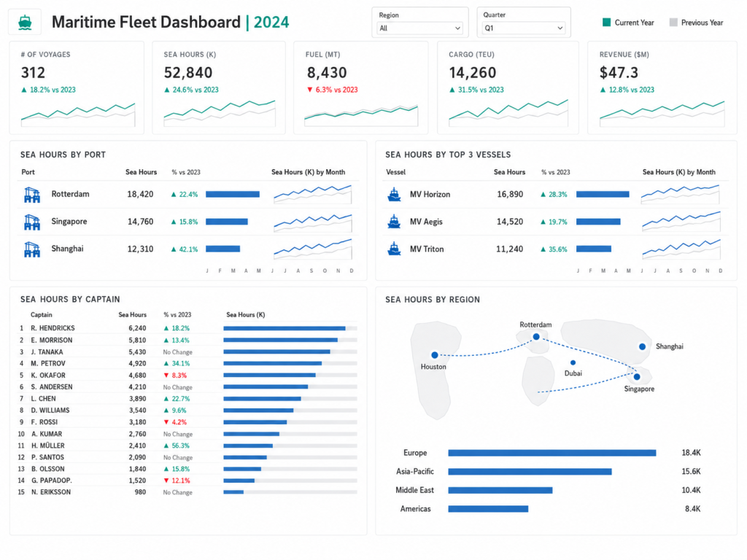Click the Current Year legend swatch
The width and height of the screenshot is (747, 560).
tap(606, 23)
